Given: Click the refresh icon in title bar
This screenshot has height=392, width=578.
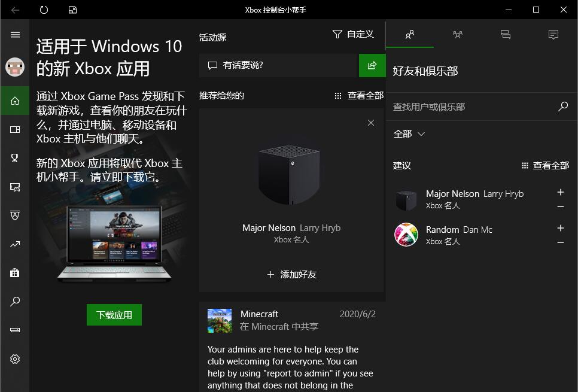Looking at the screenshot, I should tap(44, 10).
